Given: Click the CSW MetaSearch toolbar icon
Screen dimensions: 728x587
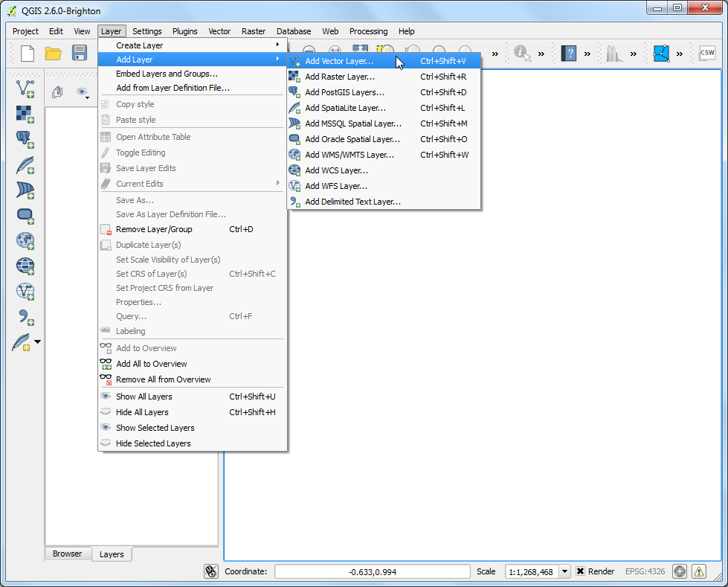Looking at the screenshot, I should [707, 53].
